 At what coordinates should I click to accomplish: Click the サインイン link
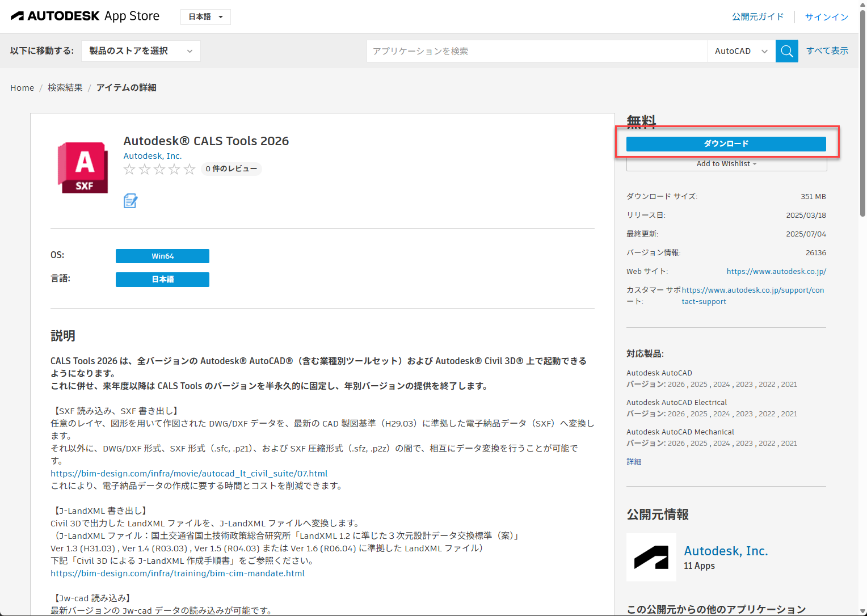pos(827,17)
